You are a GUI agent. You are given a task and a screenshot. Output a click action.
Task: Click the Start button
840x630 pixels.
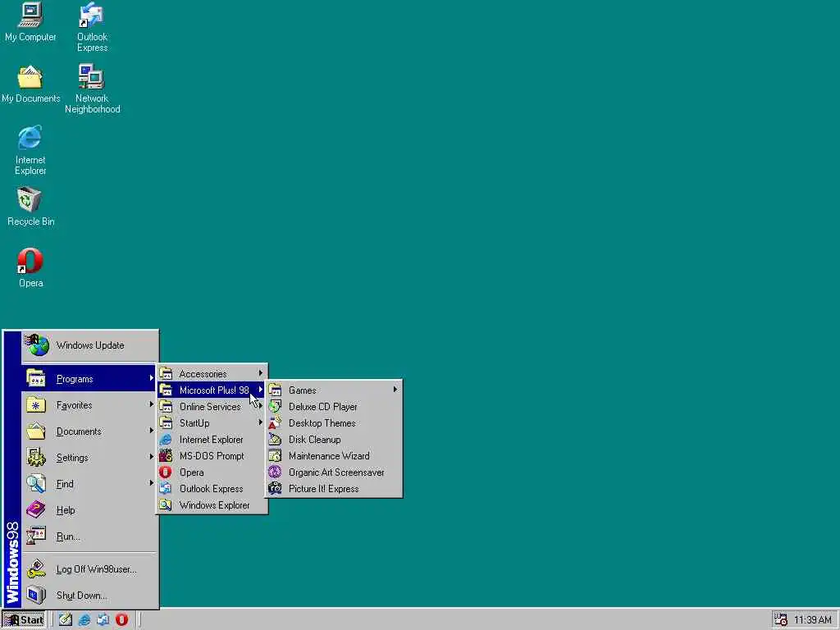[x=24, y=620]
